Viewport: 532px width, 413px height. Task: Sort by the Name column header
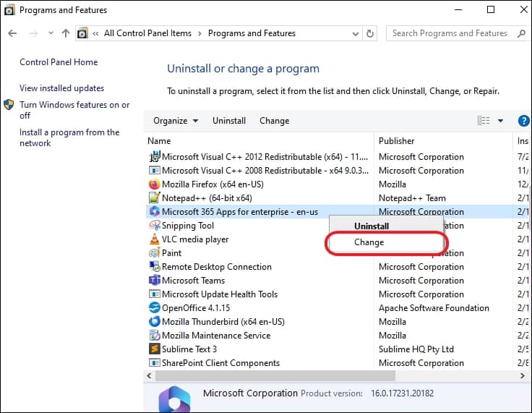tap(159, 141)
